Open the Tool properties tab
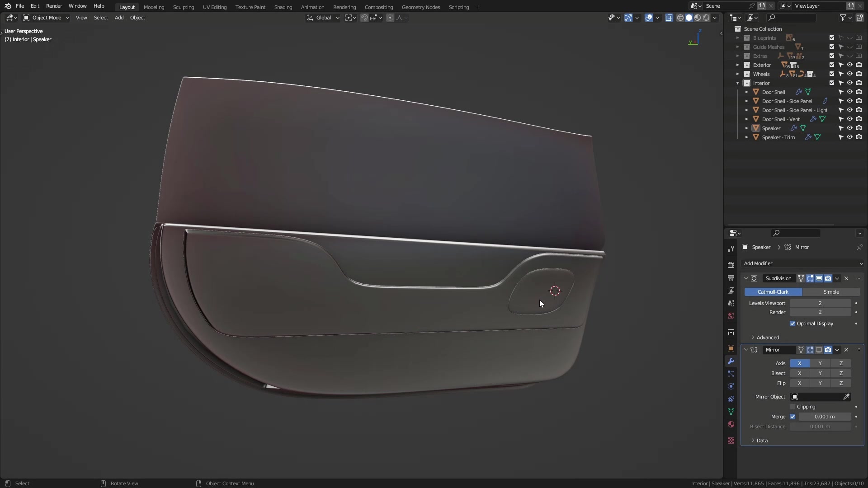This screenshot has height=488, width=868. point(731,249)
